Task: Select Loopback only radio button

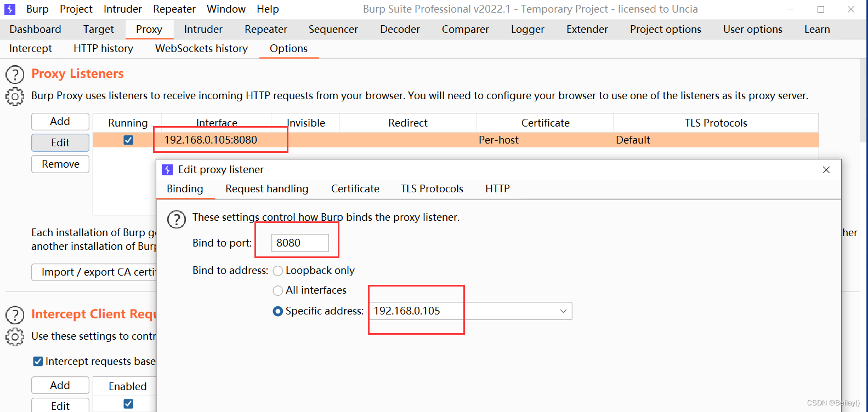Action: (x=278, y=271)
